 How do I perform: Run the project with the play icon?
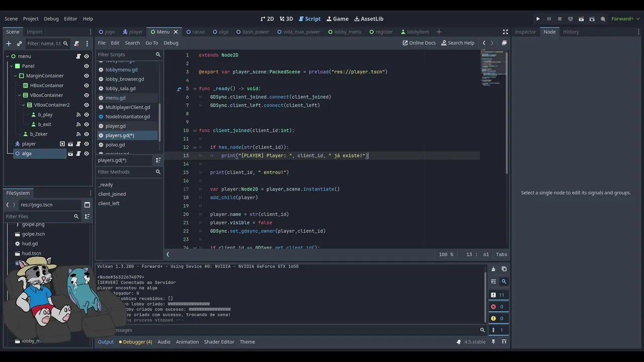pos(538,19)
